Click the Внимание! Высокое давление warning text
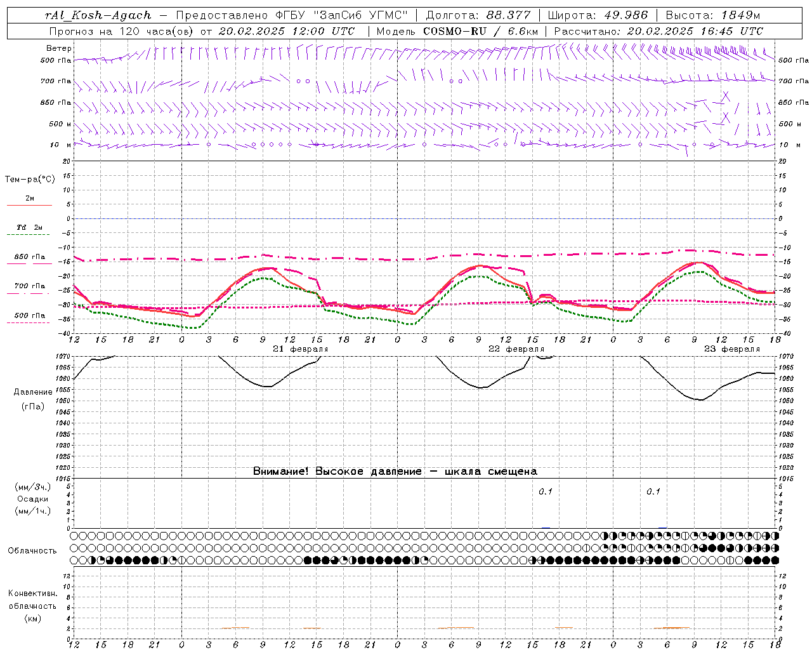Viewport: 812px width, 650px height. [395, 472]
